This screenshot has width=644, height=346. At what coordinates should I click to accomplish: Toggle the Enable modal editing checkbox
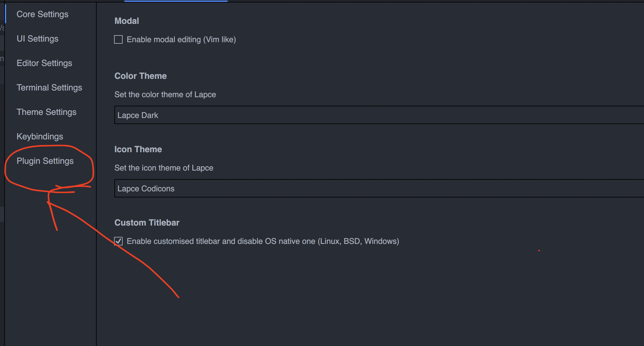click(x=118, y=39)
